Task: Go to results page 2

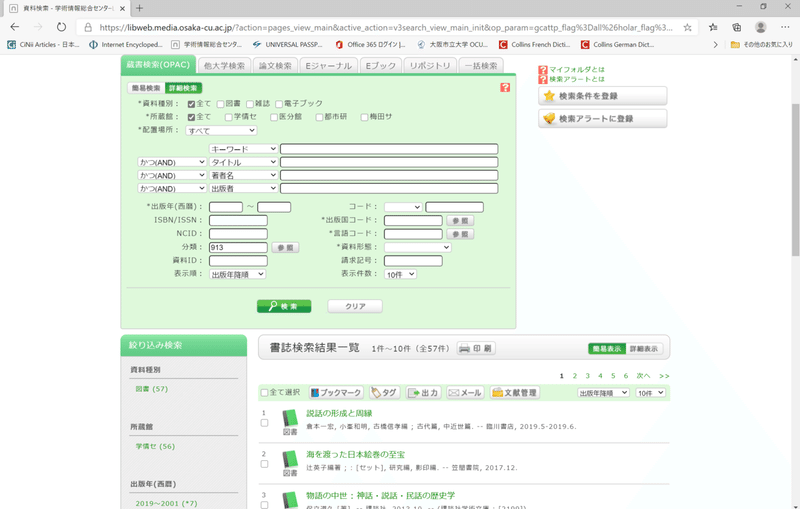Action: (574, 376)
